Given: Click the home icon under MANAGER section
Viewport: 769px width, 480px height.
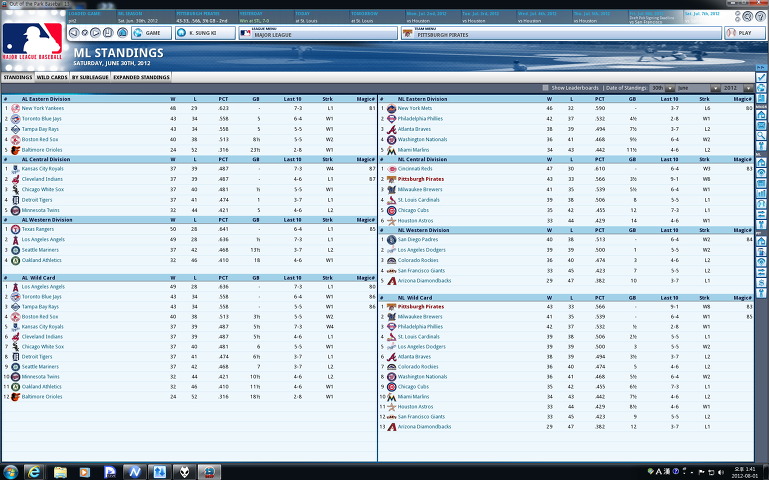Looking at the screenshot, I should [x=761, y=115].
